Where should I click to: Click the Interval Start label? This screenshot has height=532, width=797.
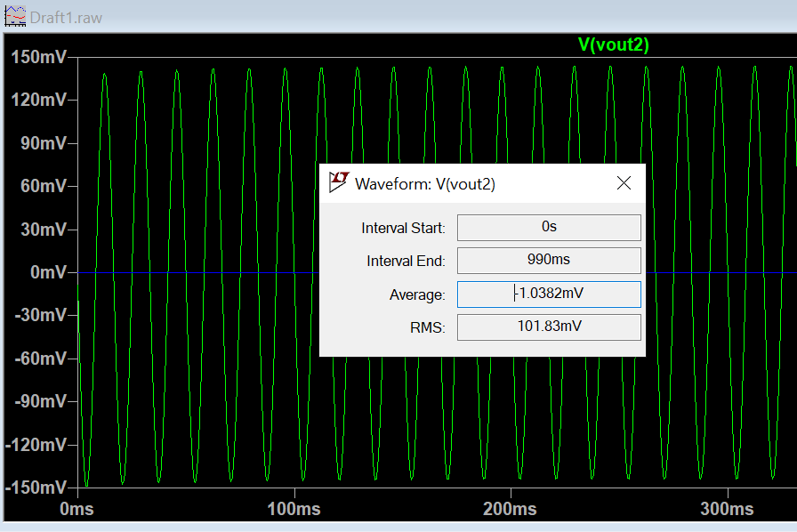tap(403, 228)
